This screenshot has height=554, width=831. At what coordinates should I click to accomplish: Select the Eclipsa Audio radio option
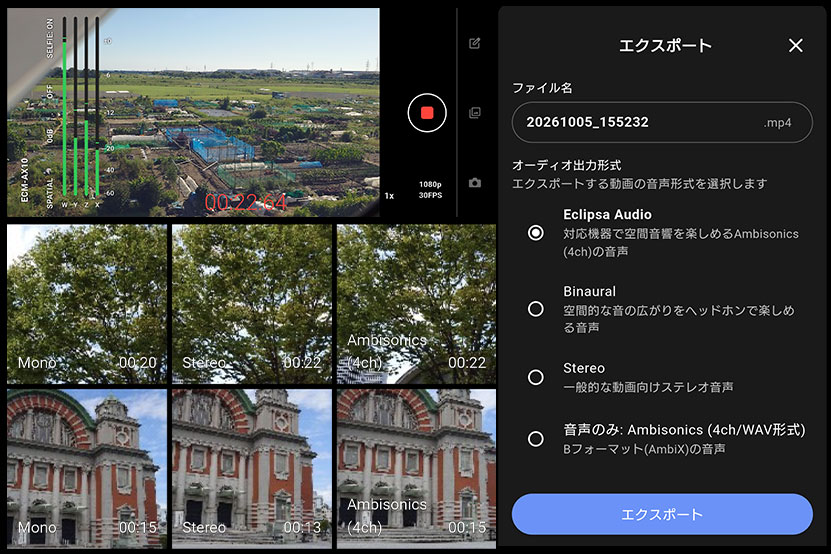(x=536, y=233)
